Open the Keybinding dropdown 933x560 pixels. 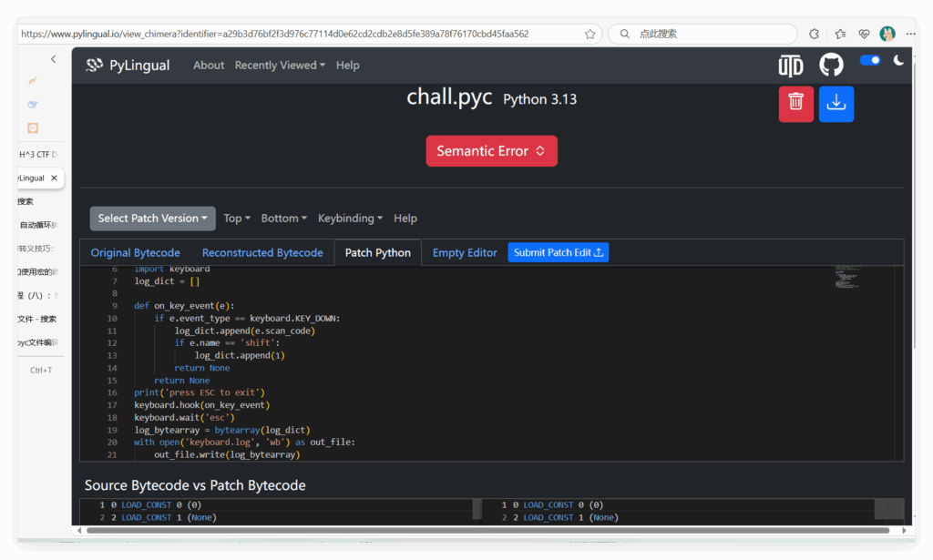tap(350, 219)
